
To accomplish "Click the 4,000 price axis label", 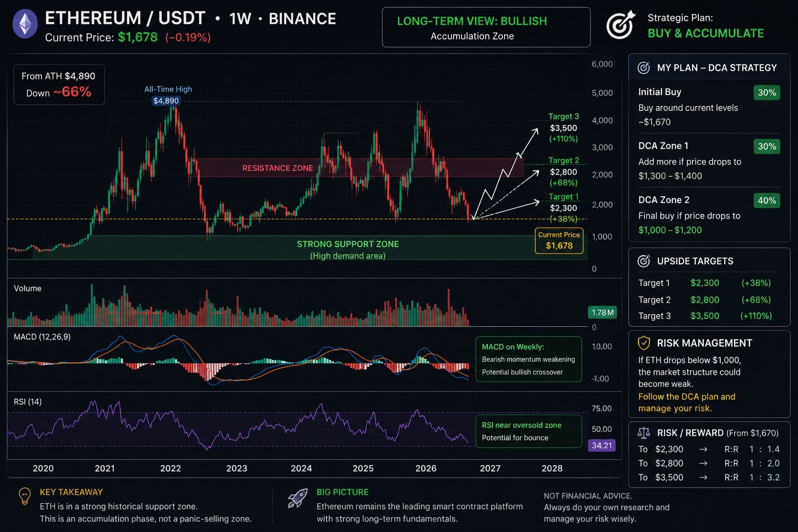I will point(602,120).
